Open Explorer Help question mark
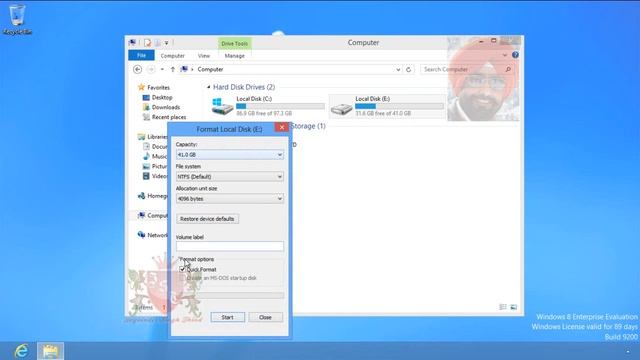This screenshot has height=360, width=640. [x=516, y=55]
